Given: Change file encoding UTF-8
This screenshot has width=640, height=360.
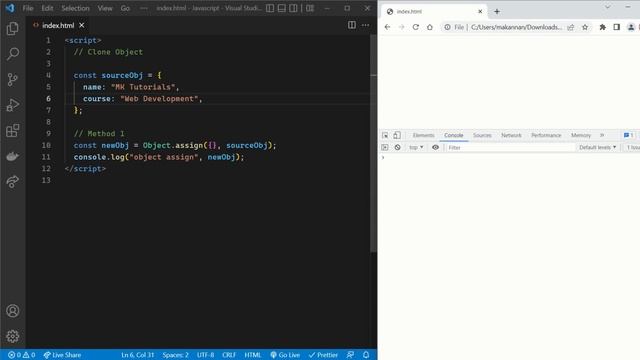Looking at the screenshot, I should (205, 355).
